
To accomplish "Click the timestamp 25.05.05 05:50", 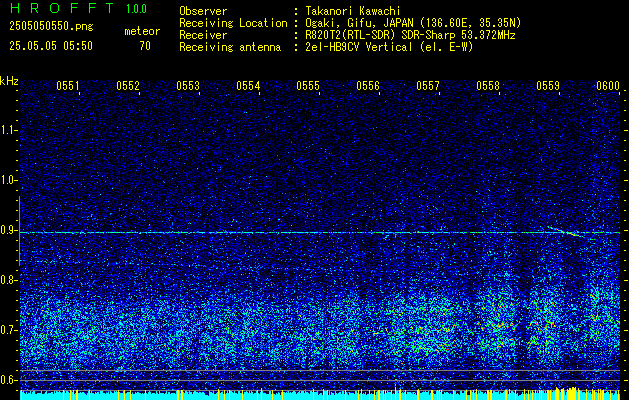I will (x=51, y=46).
